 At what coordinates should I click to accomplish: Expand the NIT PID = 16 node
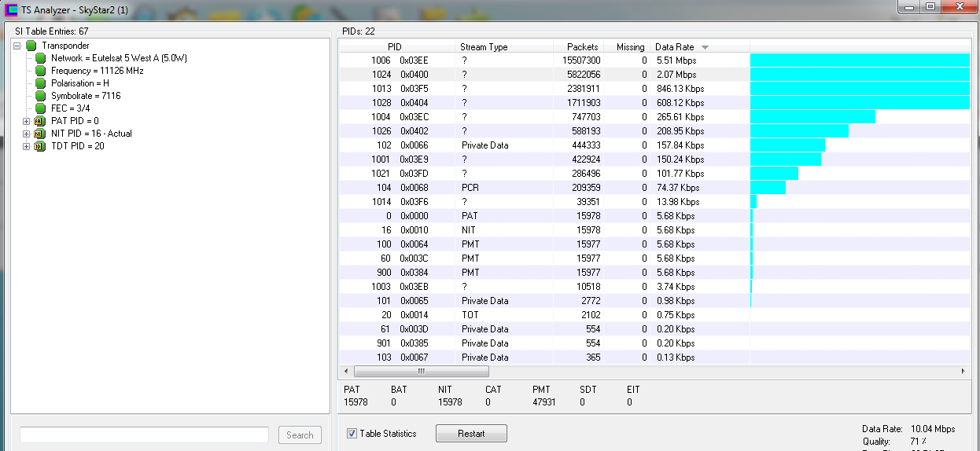click(26, 134)
